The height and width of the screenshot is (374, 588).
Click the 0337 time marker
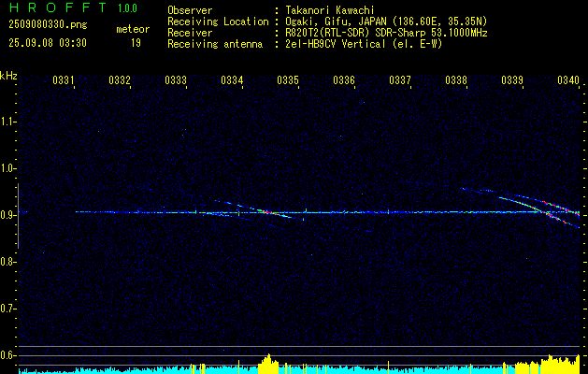point(400,79)
